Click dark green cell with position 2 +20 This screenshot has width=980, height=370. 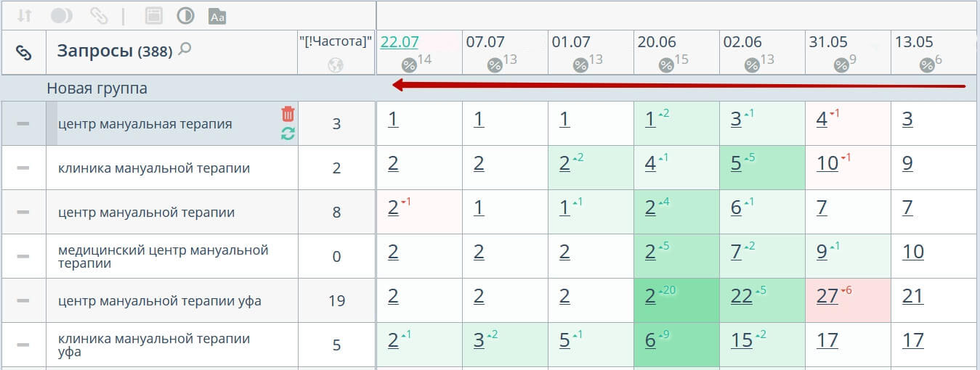(676, 300)
